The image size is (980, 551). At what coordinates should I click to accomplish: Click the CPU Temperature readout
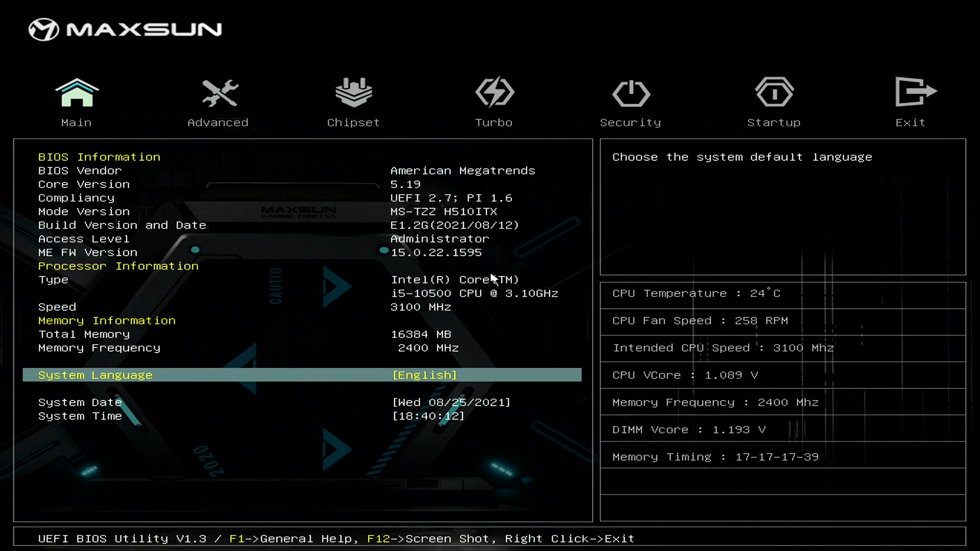coord(696,293)
